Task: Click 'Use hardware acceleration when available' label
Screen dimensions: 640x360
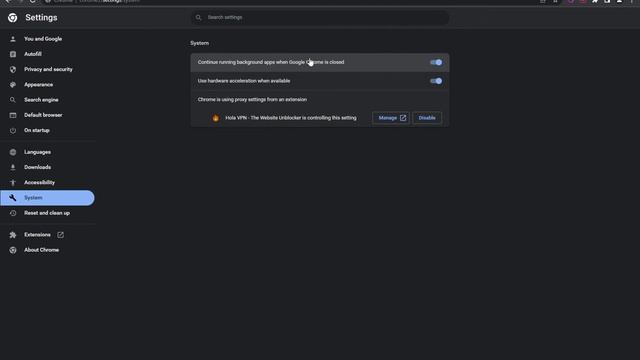Action: point(244,81)
